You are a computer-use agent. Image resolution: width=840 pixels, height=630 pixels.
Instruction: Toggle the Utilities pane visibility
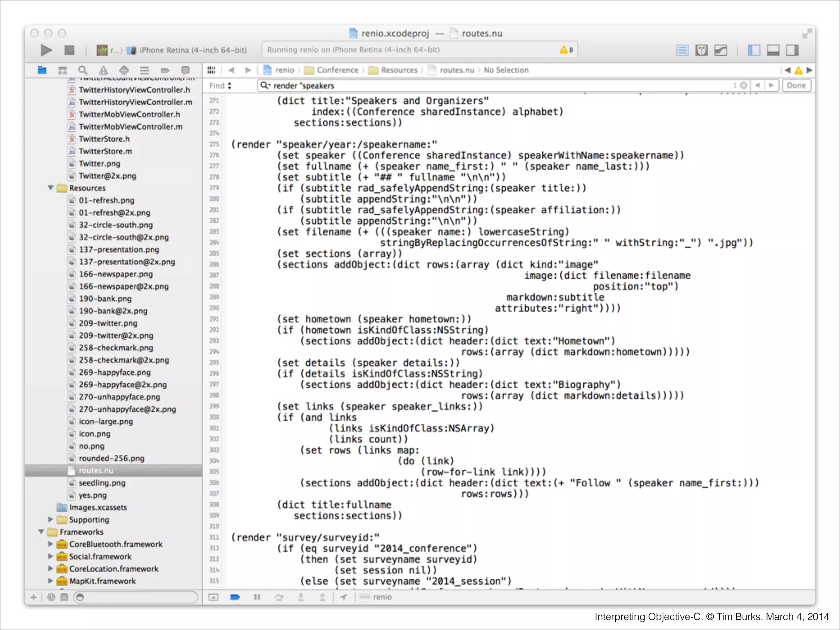click(792, 50)
